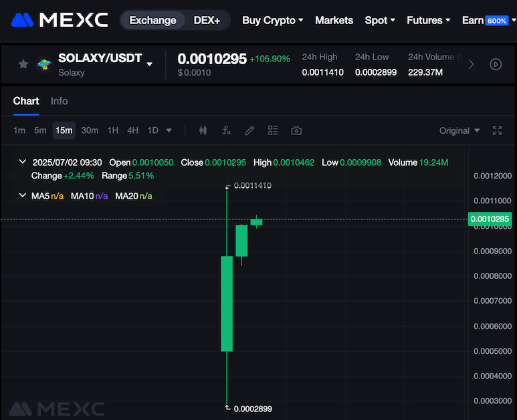
Task: Open candlestick chart type selector
Action: click(203, 130)
